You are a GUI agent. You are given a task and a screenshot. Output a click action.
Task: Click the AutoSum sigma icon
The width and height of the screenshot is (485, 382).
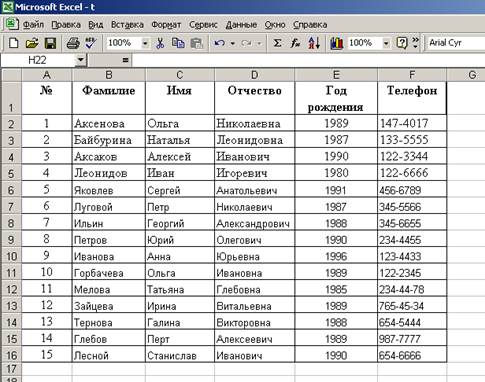[x=277, y=43]
